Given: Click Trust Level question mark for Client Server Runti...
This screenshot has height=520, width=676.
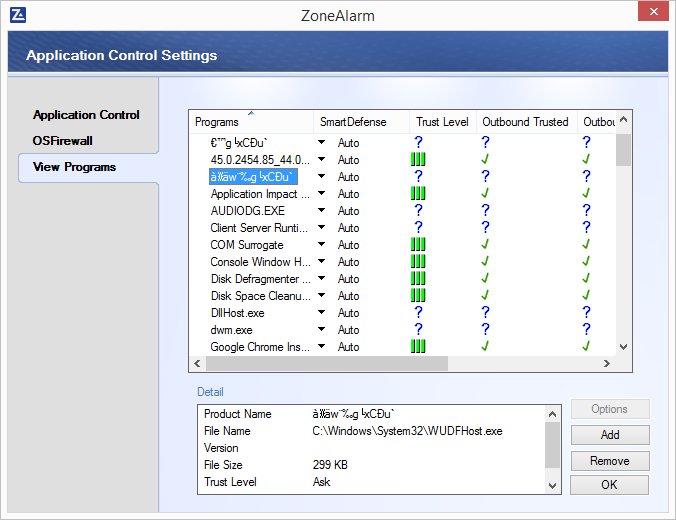Looking at the screenshot, I should point(418,227).
